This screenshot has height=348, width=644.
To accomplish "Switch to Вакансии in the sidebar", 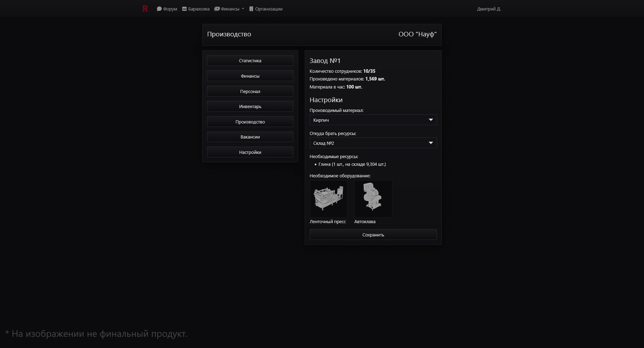I will 250,137.
